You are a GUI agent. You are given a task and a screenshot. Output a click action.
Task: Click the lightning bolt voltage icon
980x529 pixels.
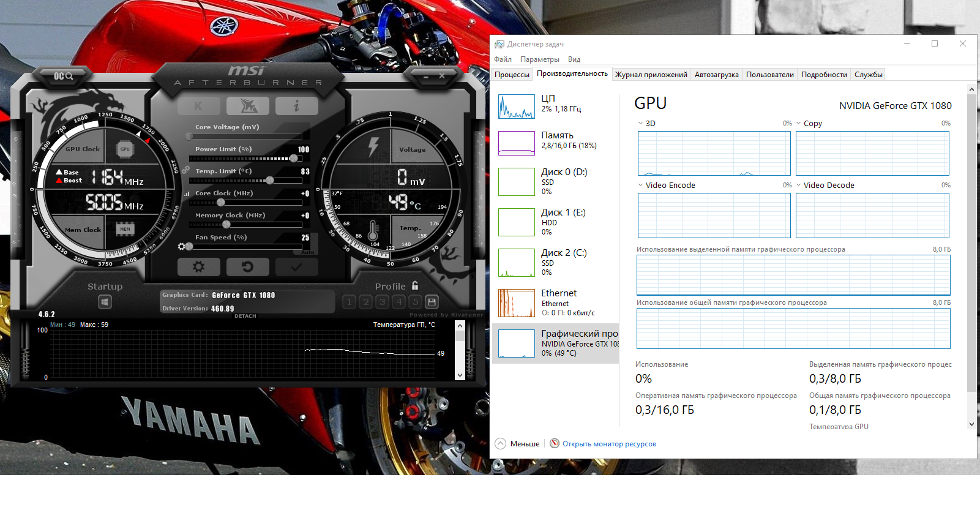coord(373,147)
